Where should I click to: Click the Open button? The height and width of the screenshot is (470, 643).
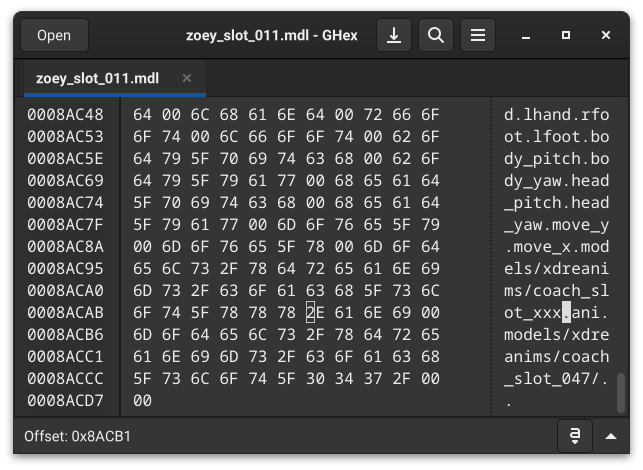54,36
